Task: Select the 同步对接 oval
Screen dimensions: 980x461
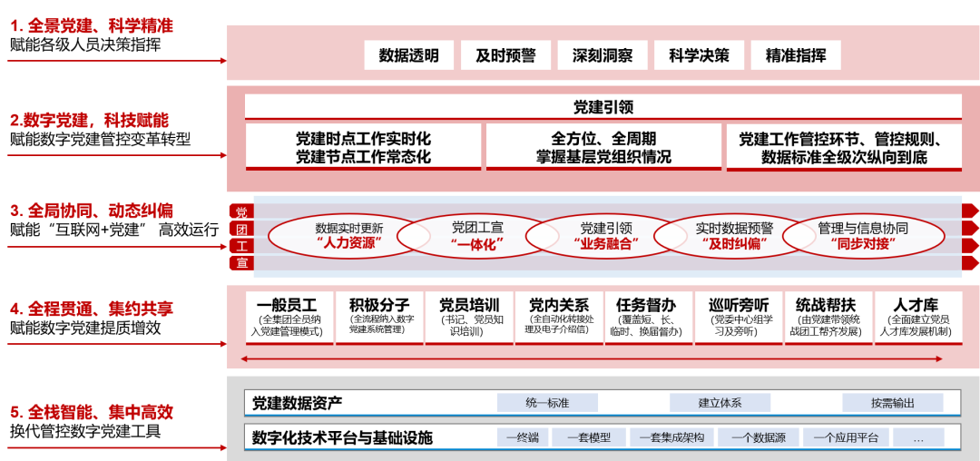Action: (x=862, y=236)
